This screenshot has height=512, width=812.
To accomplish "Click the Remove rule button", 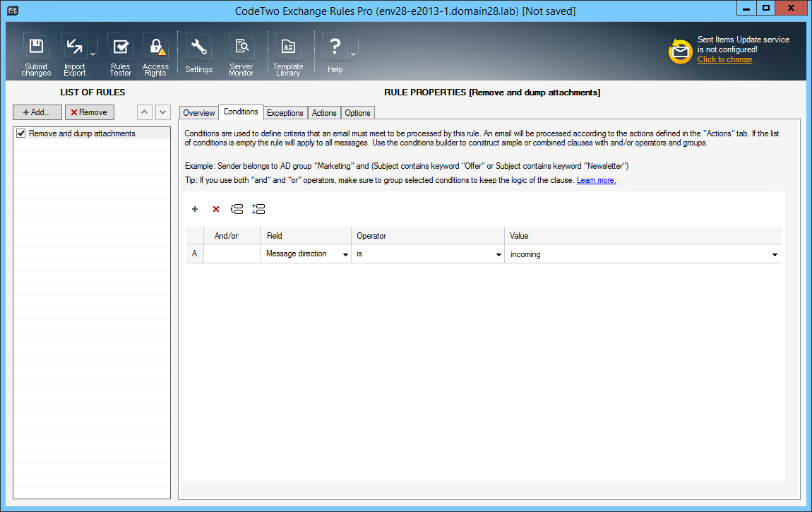I will (90, 112).
